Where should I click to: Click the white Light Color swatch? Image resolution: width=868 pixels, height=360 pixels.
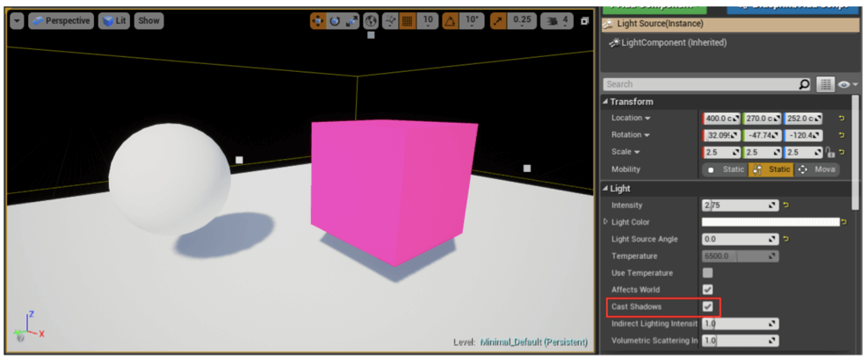click(x=770, y=222)
